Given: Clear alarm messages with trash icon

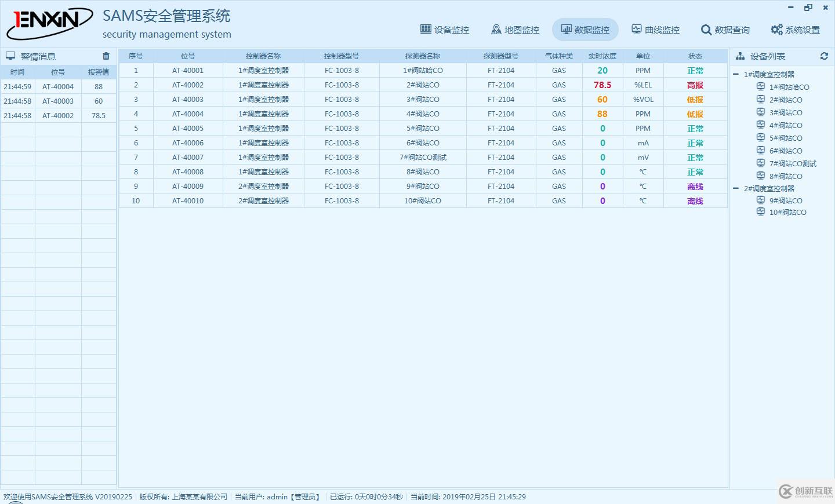Looking at the screenshot, I should pyautogui.click(x=106, y=56).
